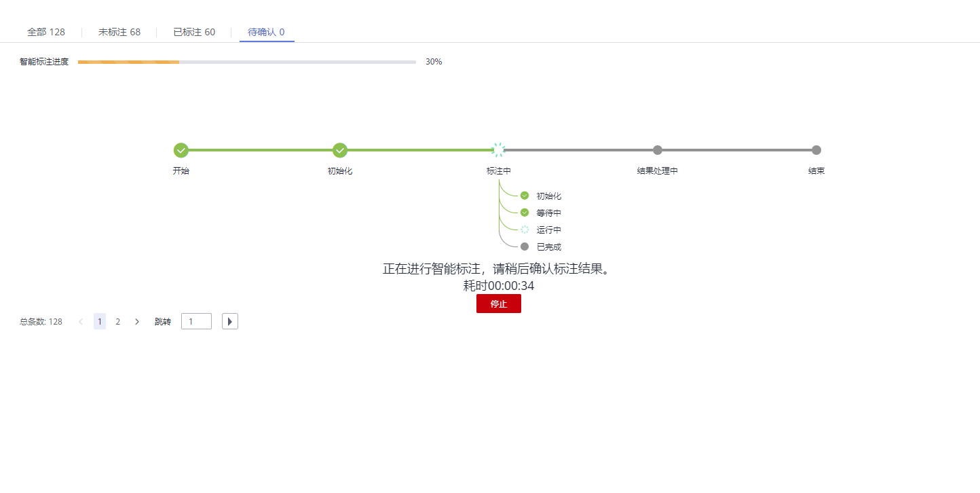
Task: Click the spinner icon beside 运行中
Action: tap(525, 230)
